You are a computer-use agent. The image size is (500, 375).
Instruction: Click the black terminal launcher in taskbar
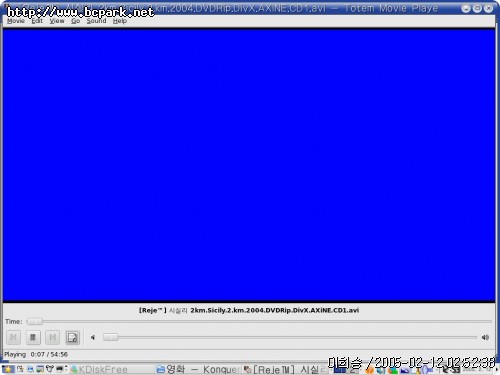click(x=60, y=369)
